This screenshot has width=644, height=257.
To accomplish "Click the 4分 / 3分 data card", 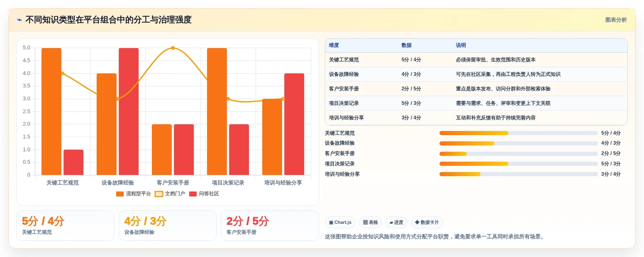I will [x=168, y=225].
